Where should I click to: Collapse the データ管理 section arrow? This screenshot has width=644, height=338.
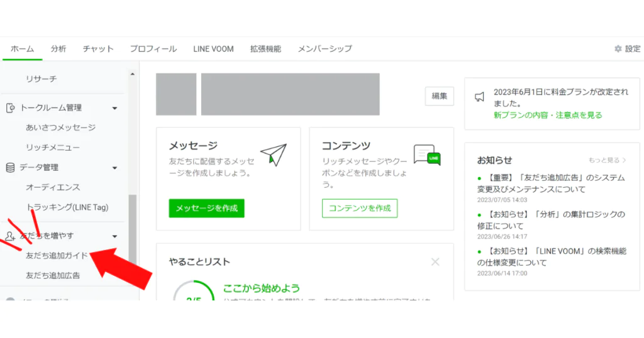[x=114, y=168]
